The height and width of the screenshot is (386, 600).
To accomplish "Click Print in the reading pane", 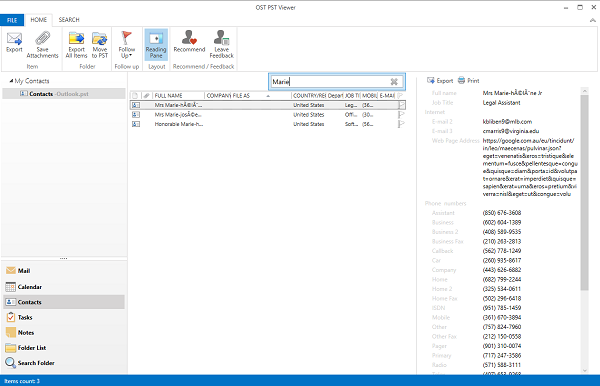I will [x=469, y=81].
